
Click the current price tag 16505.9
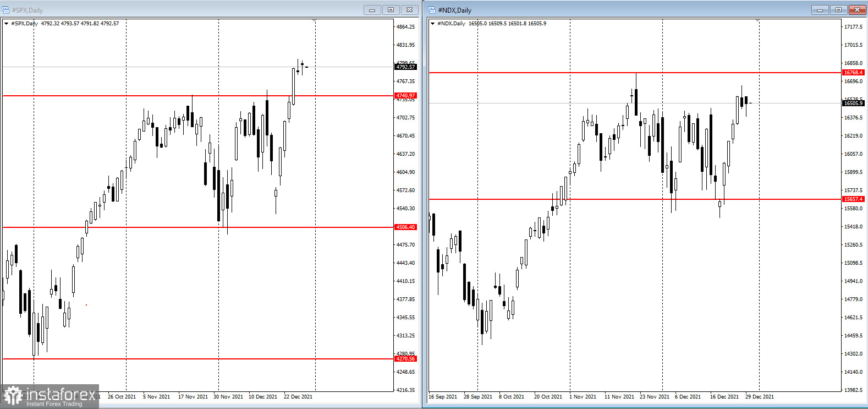854,103
